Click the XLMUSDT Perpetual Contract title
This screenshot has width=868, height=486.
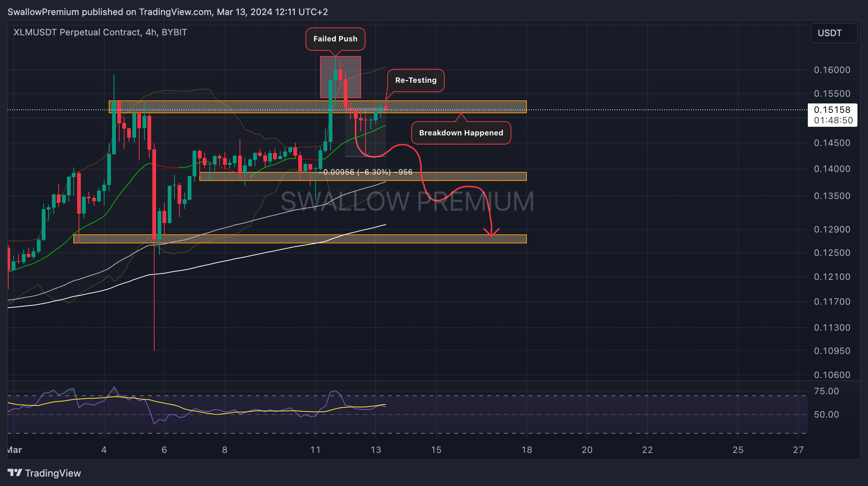pyautogui.click(x=100, y=32)
